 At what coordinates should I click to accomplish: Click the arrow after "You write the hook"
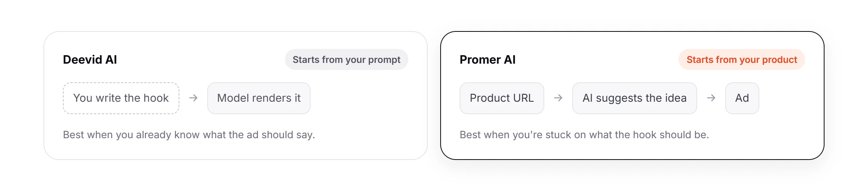193,98
